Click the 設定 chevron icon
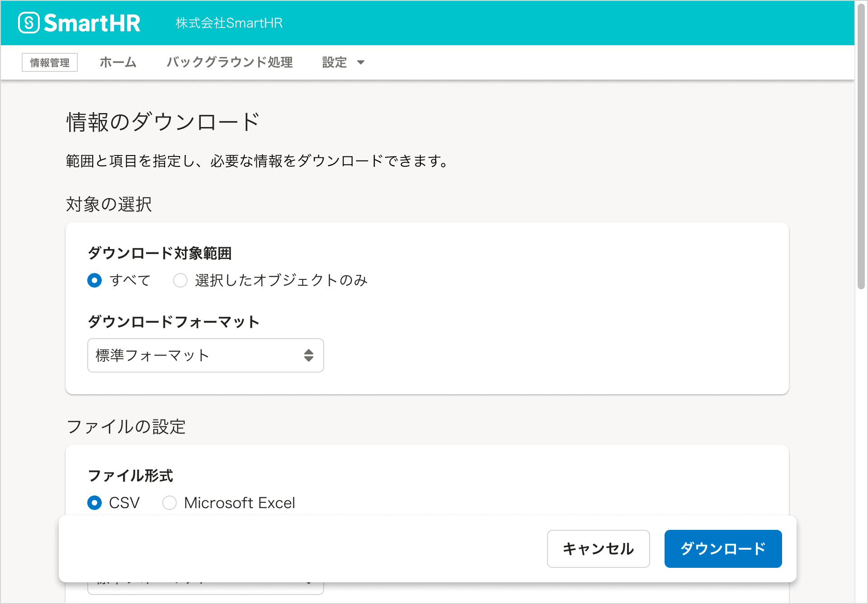The image size is (868, 604). [x=360, y=63]
